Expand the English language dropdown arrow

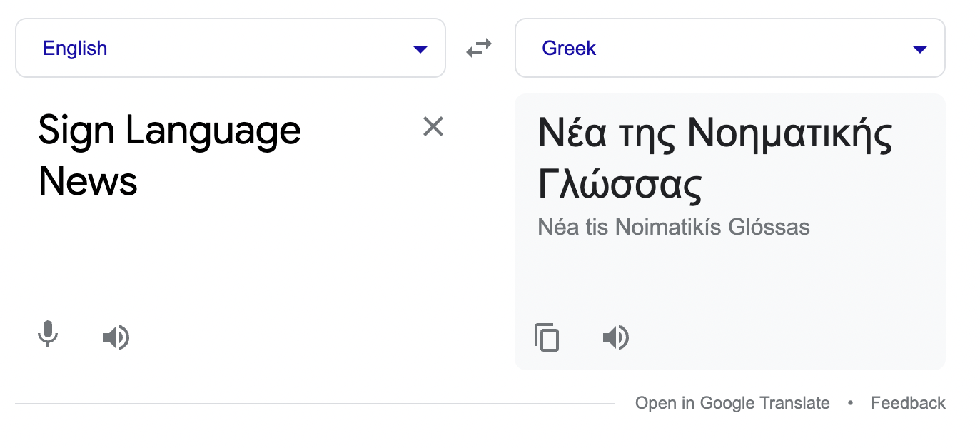(x=420, y=49)
